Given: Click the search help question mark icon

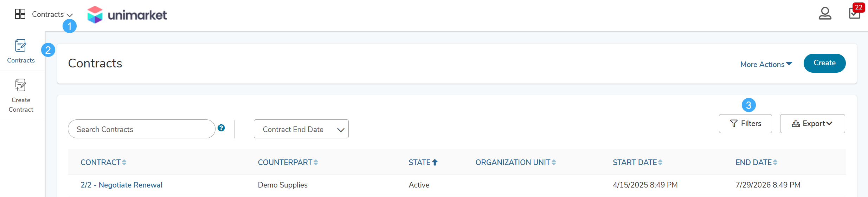Looking at the screenshot, I should [x=221, y=128].
